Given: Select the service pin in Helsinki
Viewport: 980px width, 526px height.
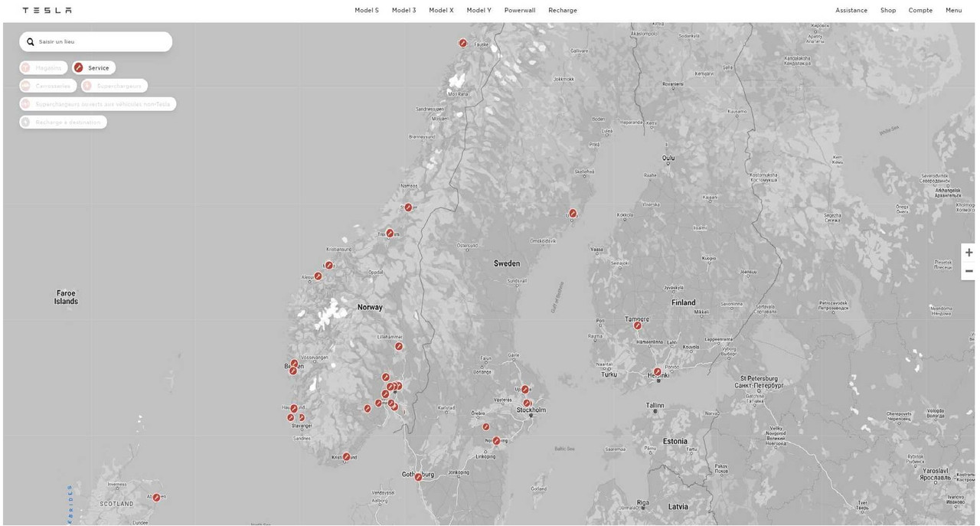Looking at the screenshot, I should pyautogui.click(x=657, y=371).
